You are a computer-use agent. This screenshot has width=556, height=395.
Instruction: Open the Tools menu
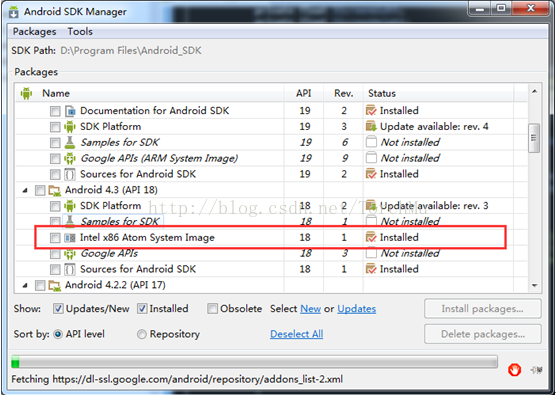coord(80,32)
